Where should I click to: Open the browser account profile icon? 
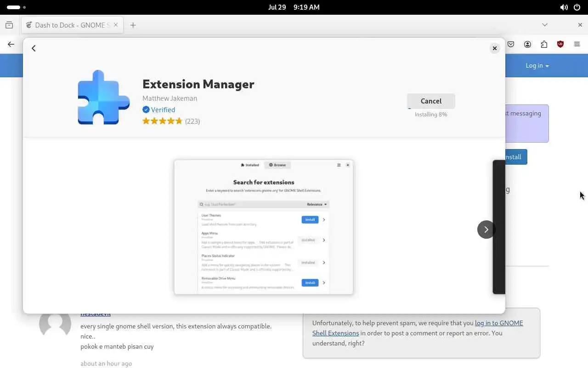[527, 44]
